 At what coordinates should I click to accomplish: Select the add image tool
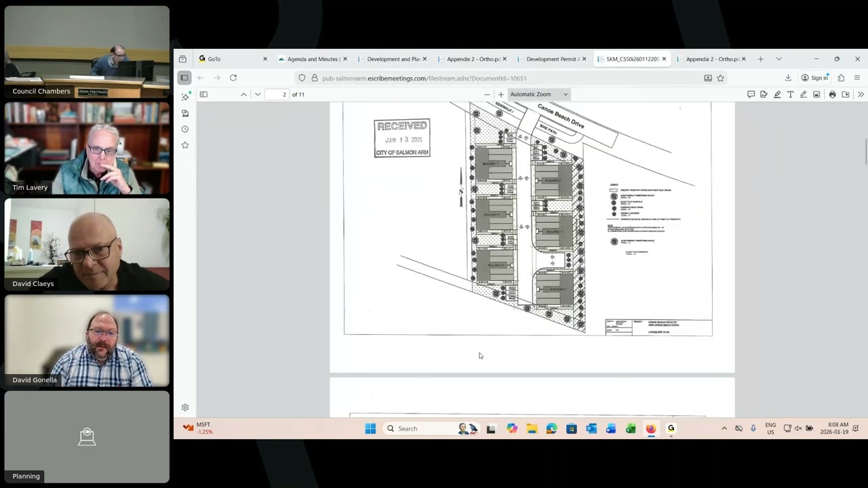click(x=816, y=94)
